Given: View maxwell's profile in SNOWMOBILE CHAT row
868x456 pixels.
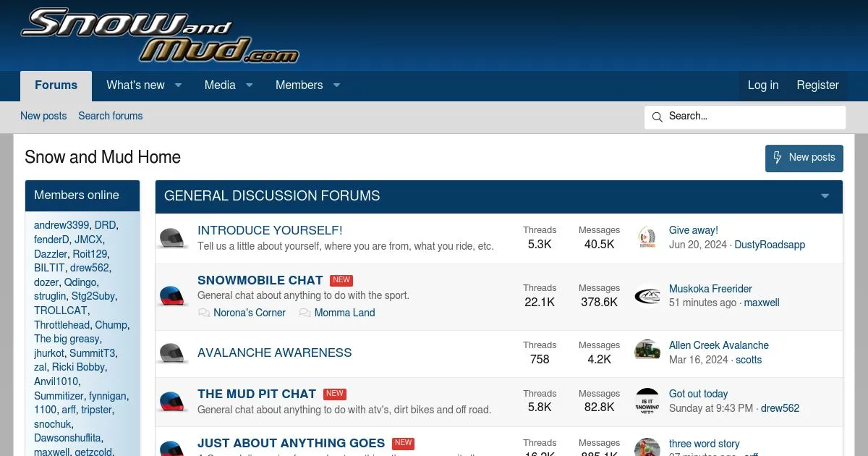Looking at the screenshot, I should pos(762,303).
